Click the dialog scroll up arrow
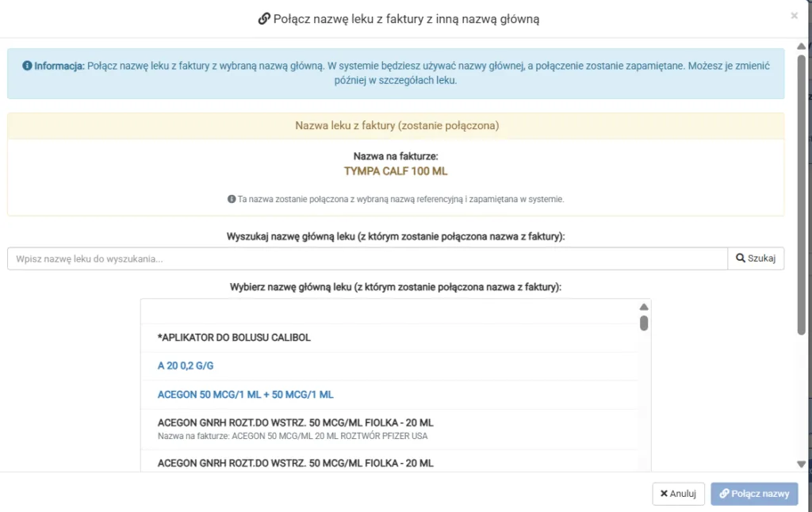 coord(801,46)
